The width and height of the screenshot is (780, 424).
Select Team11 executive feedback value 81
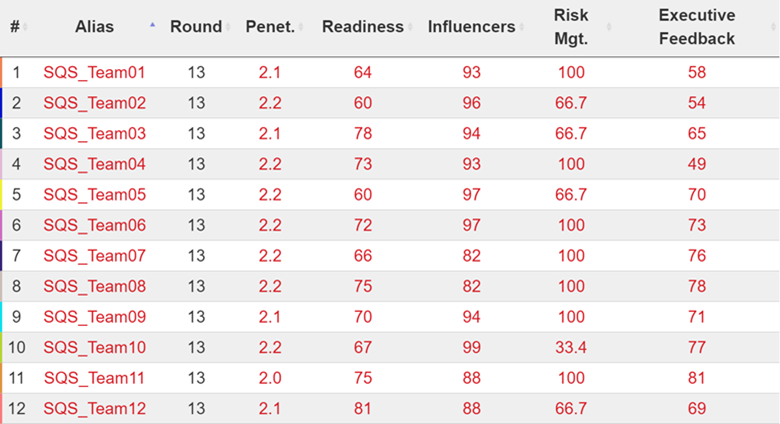(697, 378)
